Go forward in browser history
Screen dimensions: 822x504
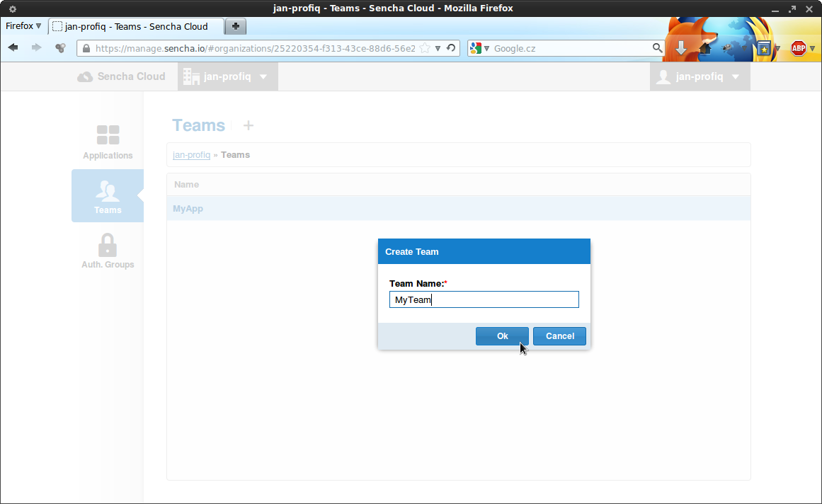pos(36,48)
